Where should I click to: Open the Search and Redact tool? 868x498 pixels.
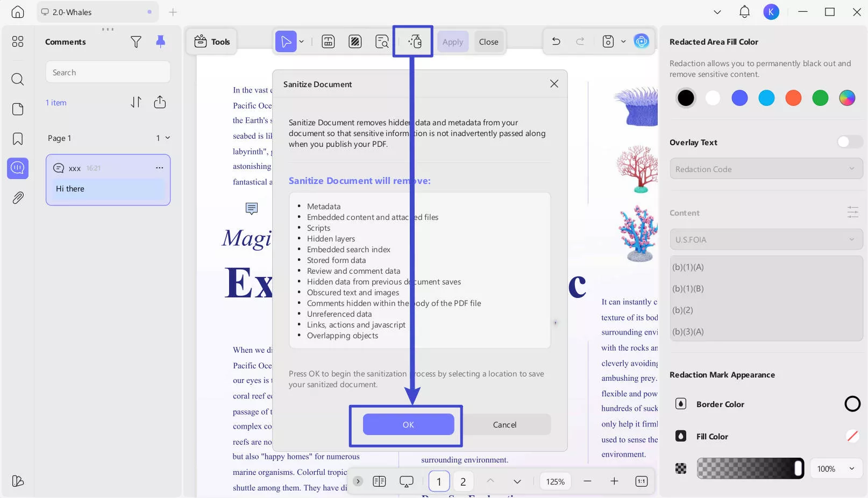tap(382, 41)
